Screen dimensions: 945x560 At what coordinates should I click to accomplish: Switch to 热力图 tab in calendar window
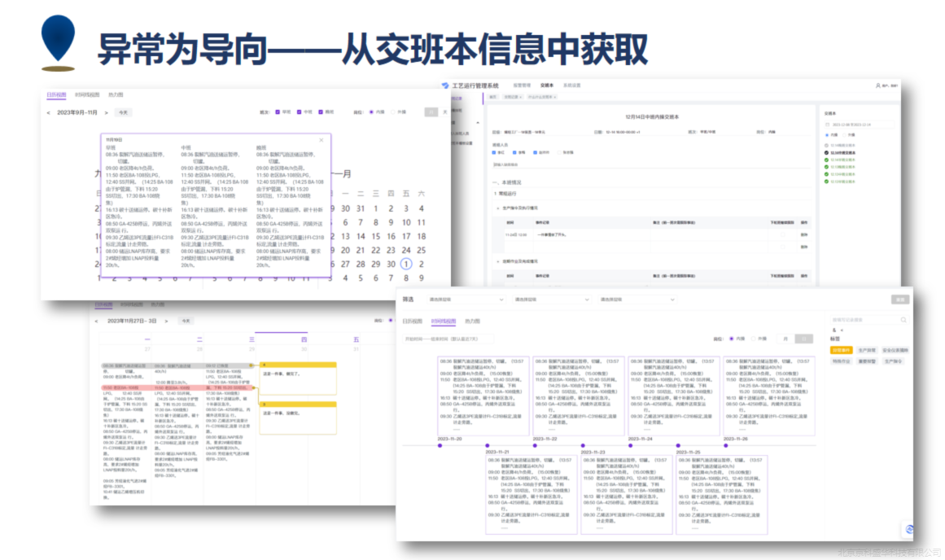[116, 94]
